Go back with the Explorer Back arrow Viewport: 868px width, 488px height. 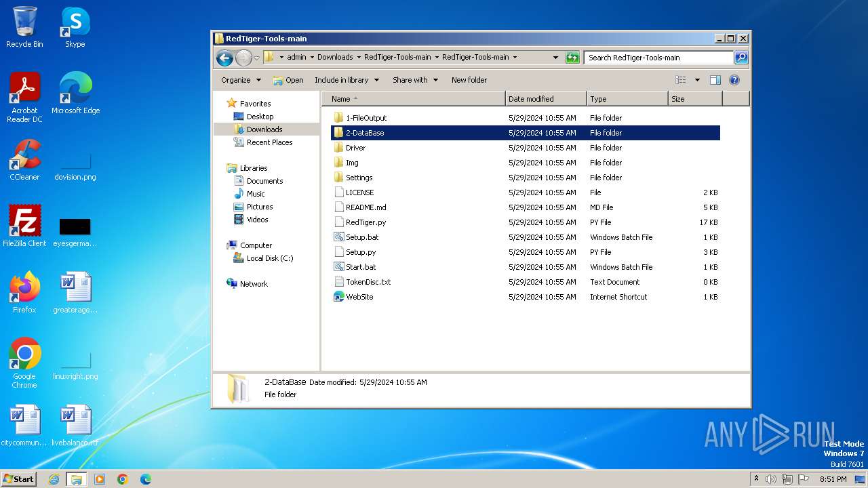[x=224, y=58]
